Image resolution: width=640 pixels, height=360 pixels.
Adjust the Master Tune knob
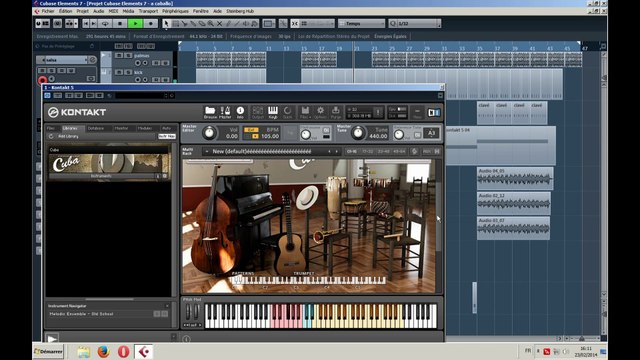pos(358,133)
